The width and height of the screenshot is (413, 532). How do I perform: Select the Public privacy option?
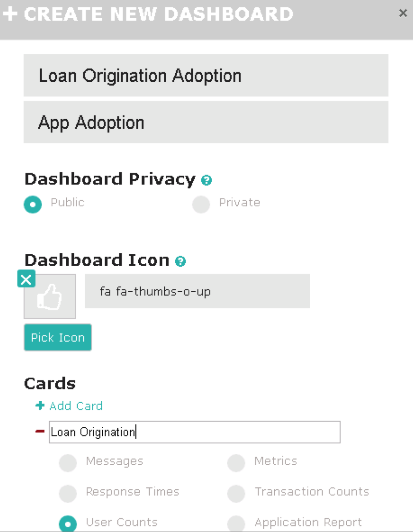(33, 204)
